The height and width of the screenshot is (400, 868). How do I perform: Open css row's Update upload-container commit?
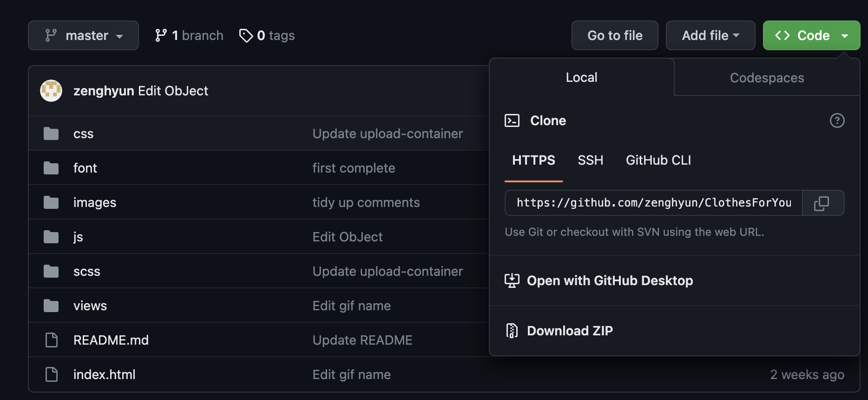tap(388, 133)
